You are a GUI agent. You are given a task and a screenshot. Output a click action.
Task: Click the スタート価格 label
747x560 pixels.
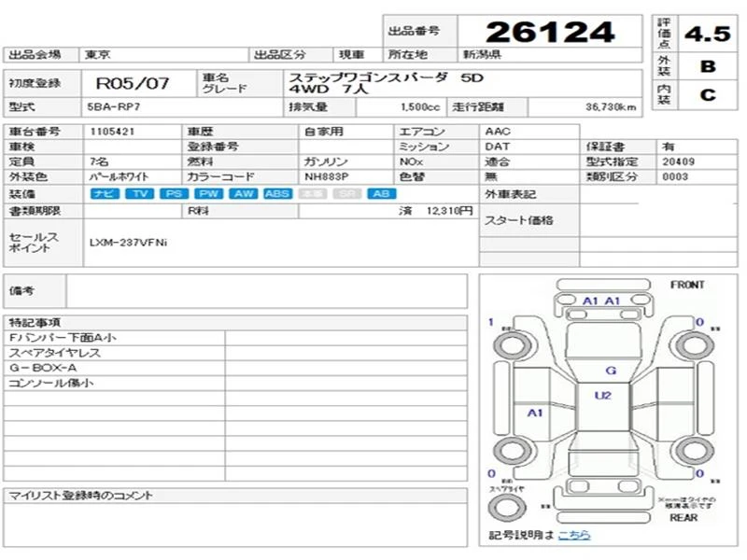coord(519,220)
